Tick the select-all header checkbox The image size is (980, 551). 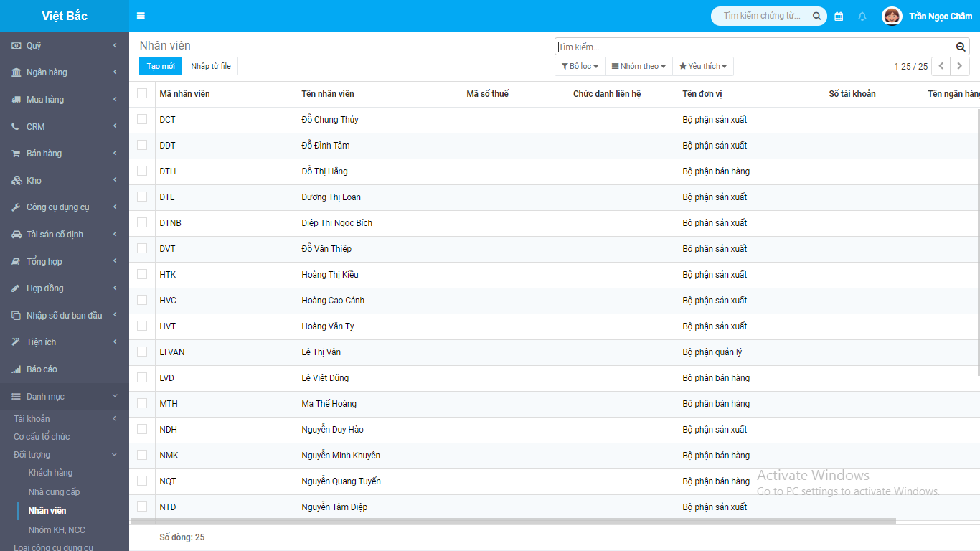(x=142, y=93)
